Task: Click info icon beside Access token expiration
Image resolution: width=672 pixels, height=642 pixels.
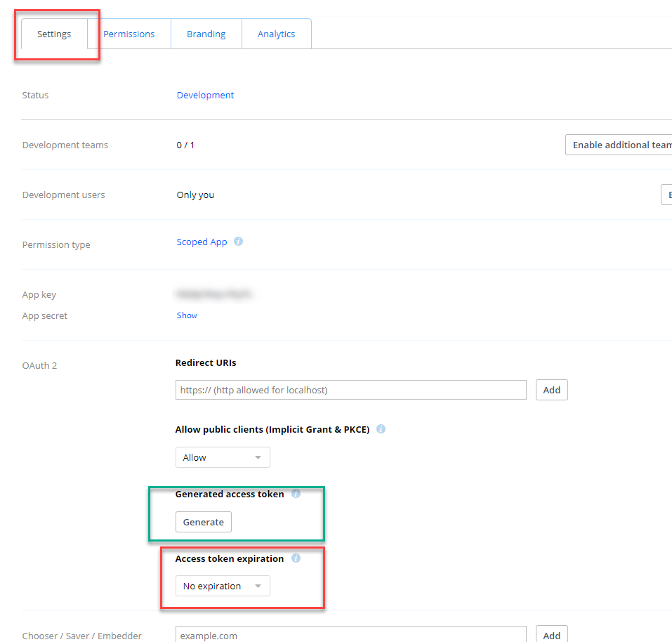Action: [x=296, y=558]
